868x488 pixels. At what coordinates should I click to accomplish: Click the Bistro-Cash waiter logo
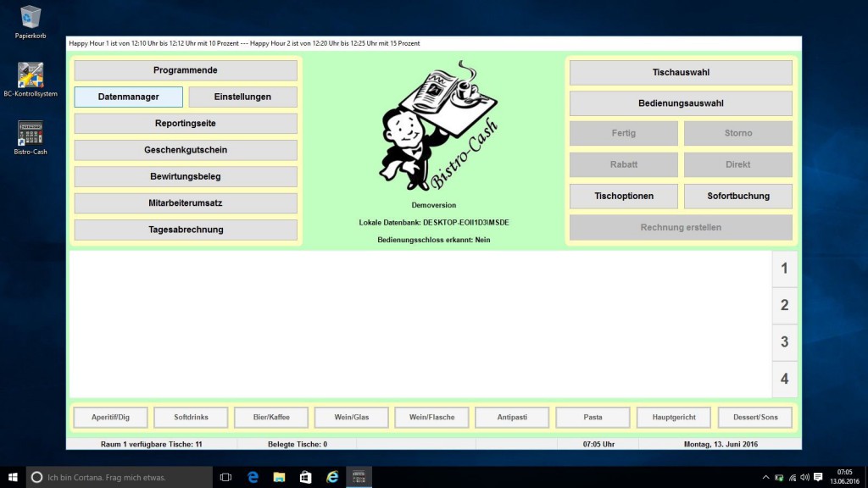[438, 126]
